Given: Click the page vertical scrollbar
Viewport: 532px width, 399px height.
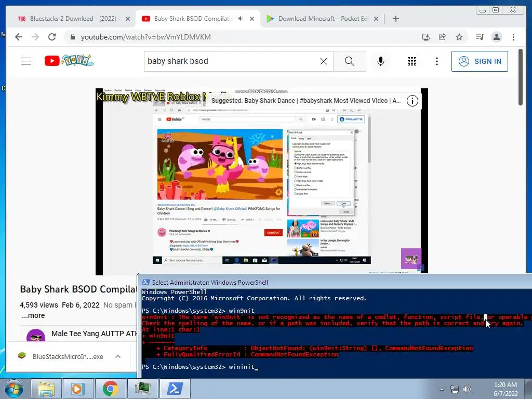Looking at the screenshot, I should point(521,77).
